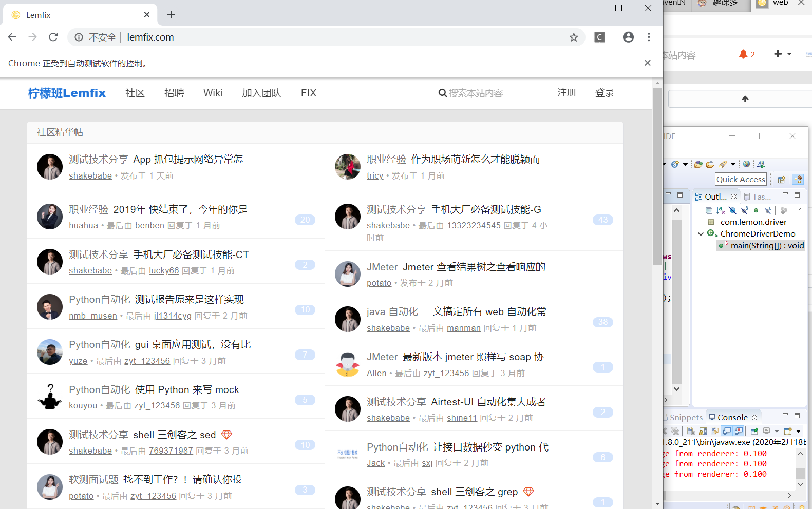Bookmark this page with the star icon
812x509 pixels.
tap(574, 37)
